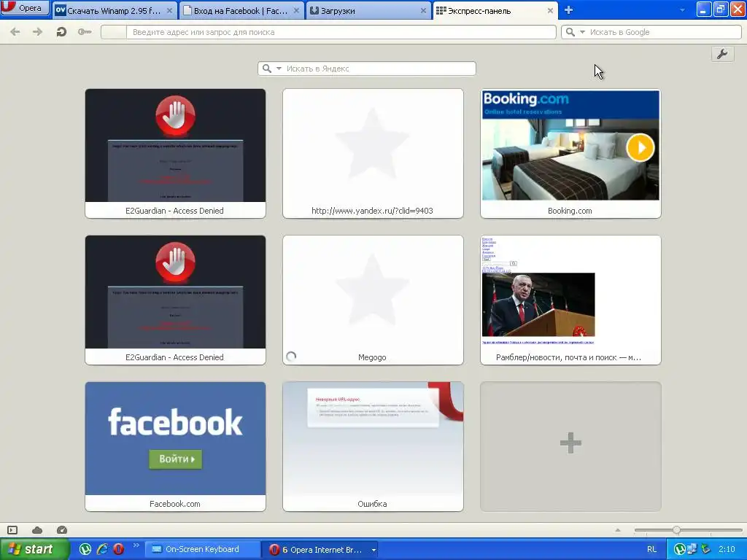Close the Facebook login tab
The height and width of the screenshot is (560, 747).
pyautogui.click(x=296, y=10)
